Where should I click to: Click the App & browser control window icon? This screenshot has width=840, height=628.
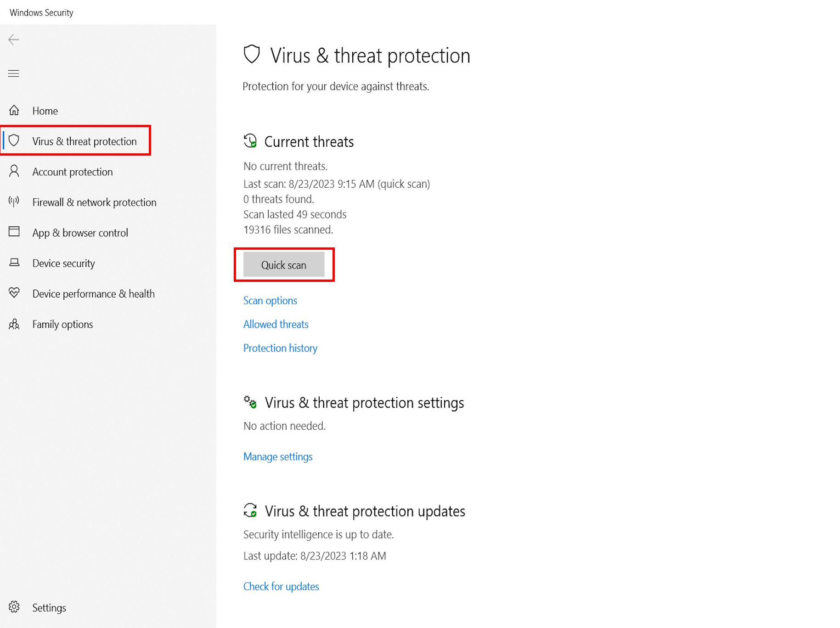coord(14,231)
